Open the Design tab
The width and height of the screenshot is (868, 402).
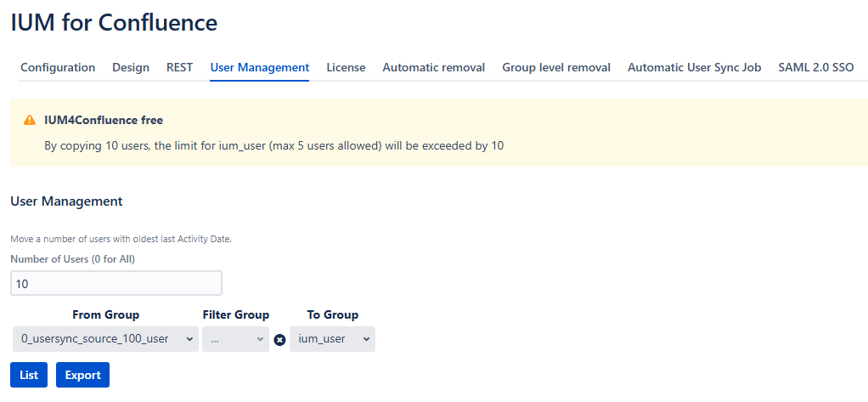[x=131, y=67]
